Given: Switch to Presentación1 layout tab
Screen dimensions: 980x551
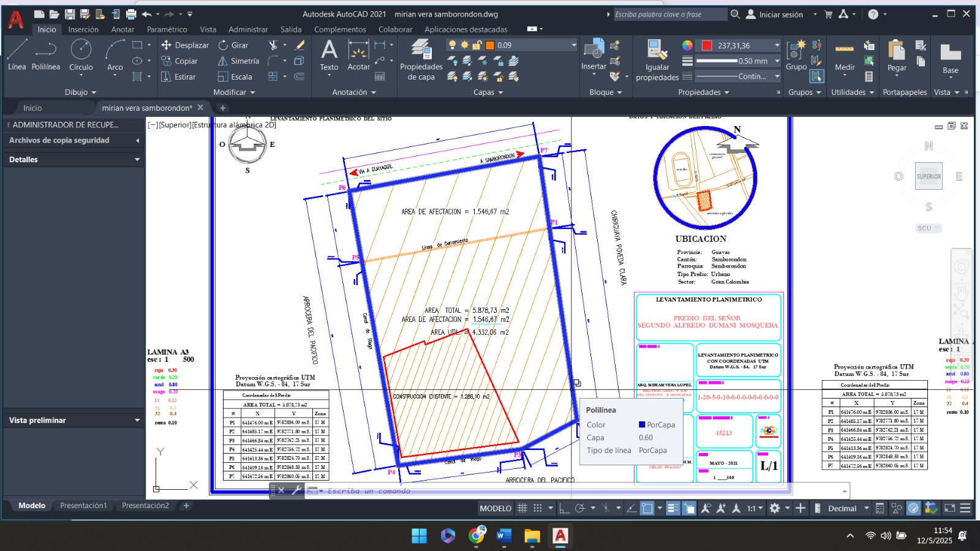Looking at the screenshot, I should point(83,506).
